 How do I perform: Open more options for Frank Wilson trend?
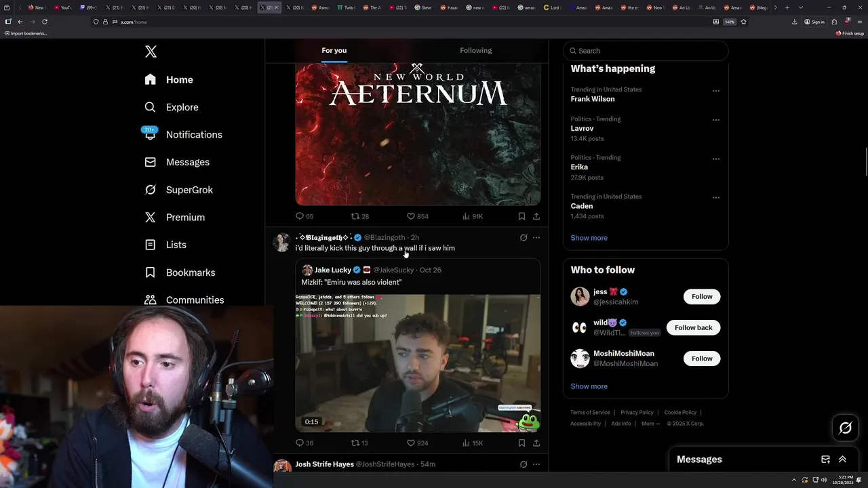pyautogui.click(x=716, y=91)
